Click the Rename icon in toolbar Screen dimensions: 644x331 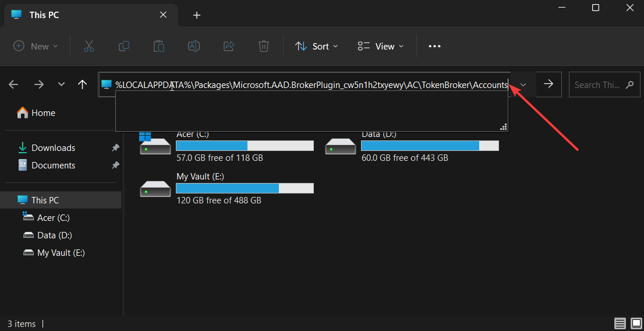point(194,46)
